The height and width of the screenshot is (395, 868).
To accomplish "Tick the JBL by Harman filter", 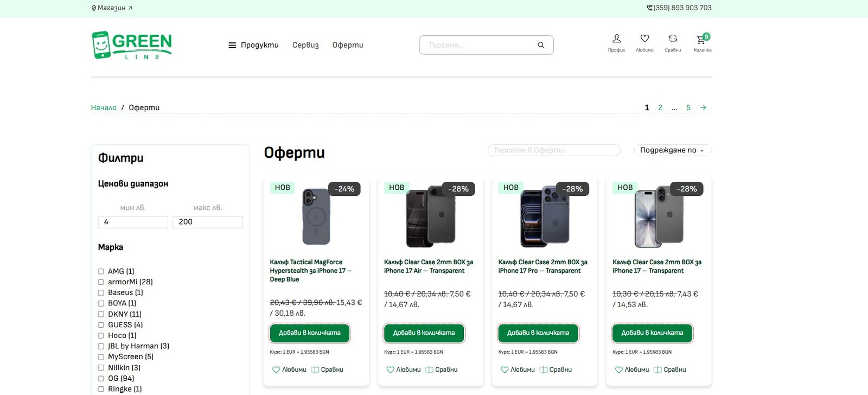I will (101, 346).
